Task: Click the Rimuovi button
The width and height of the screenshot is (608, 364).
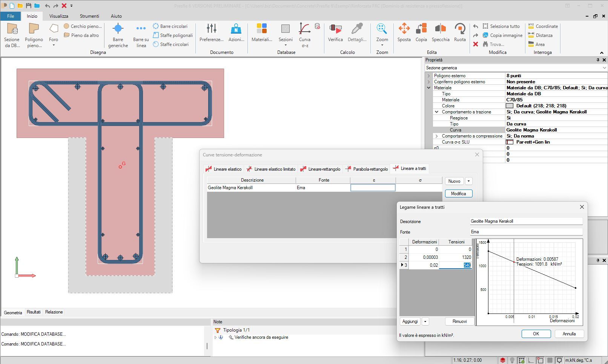Action: coord(459,321)
